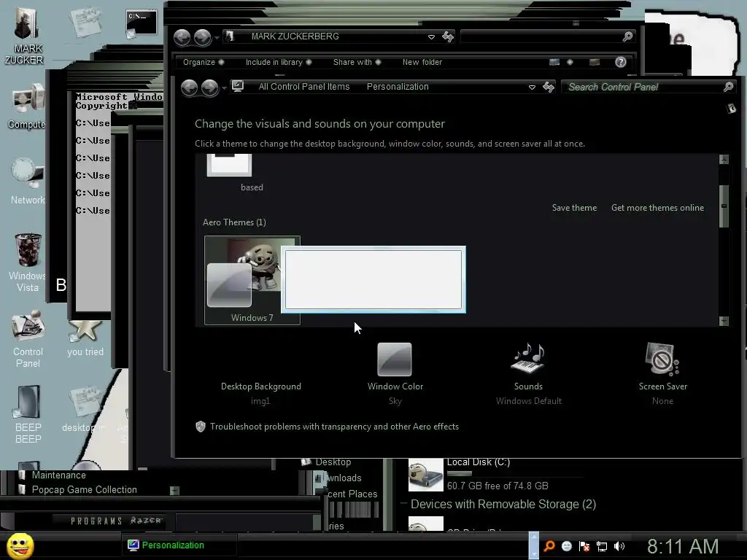This screenshot has width=747, height=560.
Task: Open Screen Saver settings icon
Action: (x=662, y=358)
